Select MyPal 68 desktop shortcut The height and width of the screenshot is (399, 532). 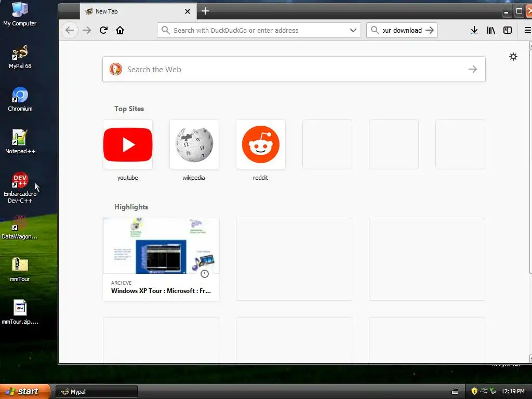click(20, 57)
